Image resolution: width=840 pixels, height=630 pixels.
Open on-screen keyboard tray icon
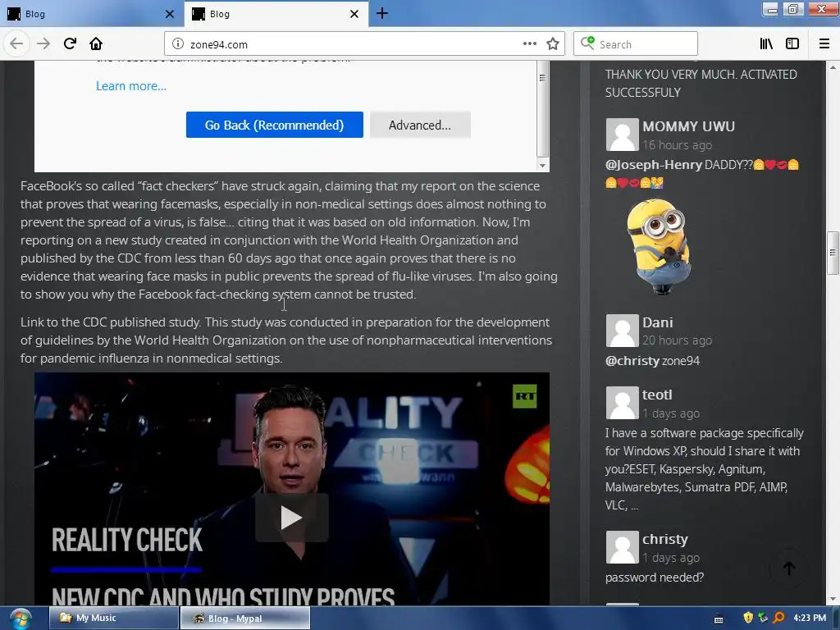point(719,619)
